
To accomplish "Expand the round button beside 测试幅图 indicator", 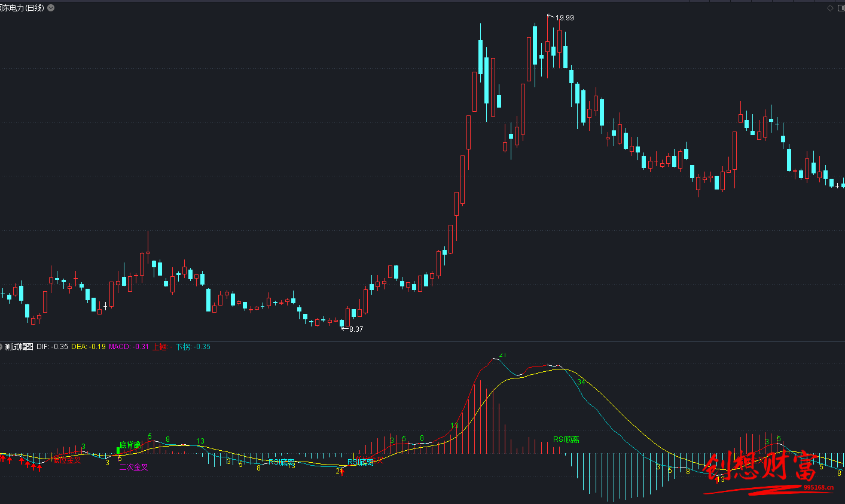I will pyautogui.click(x=1, y=347).
